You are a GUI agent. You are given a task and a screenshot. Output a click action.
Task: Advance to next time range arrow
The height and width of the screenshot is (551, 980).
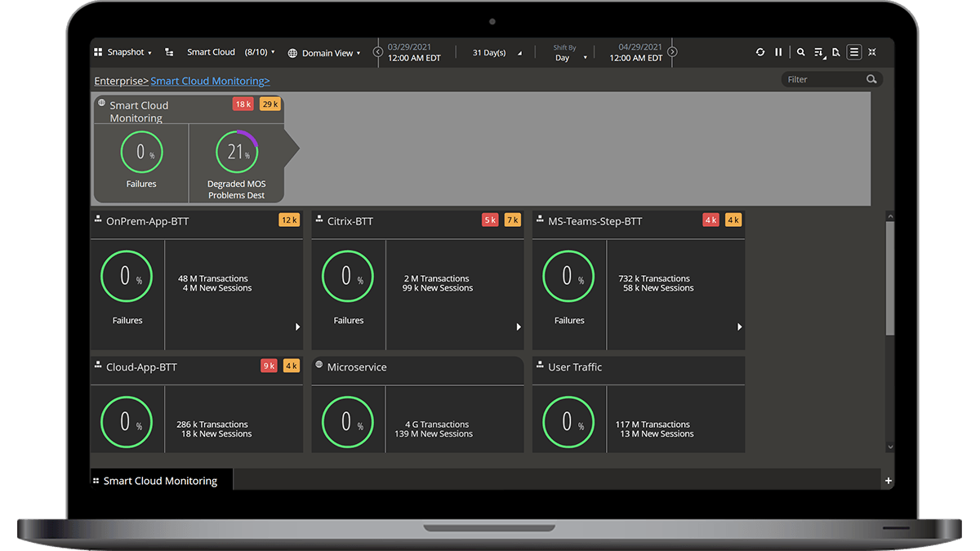point(672,52)
